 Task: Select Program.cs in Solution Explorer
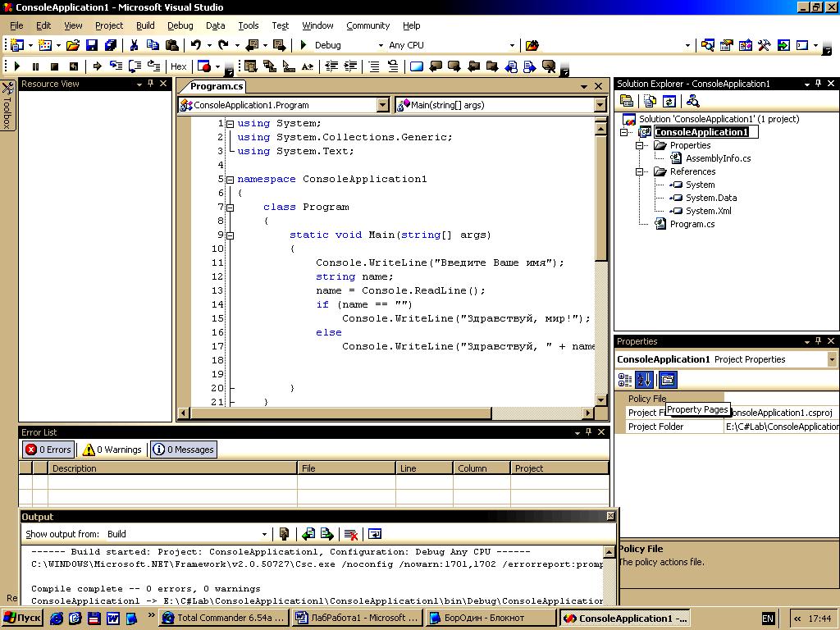click(692, 224)
